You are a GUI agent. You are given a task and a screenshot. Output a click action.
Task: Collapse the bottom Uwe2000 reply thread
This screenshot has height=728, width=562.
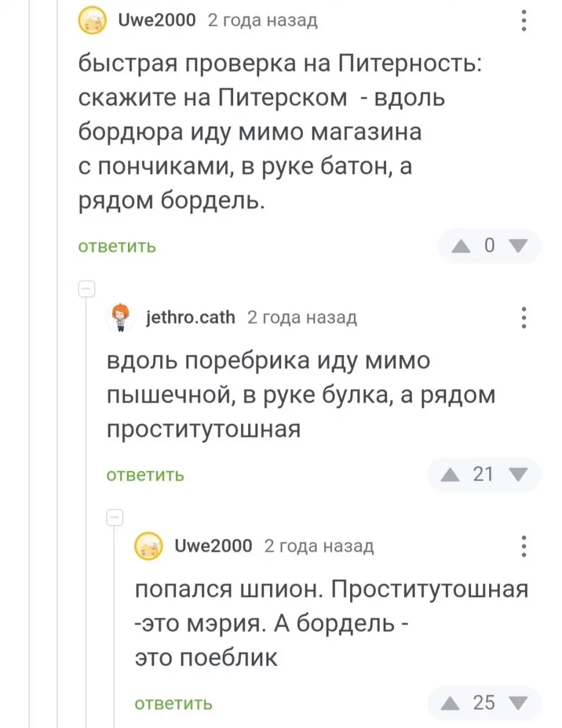click(115, 517)
